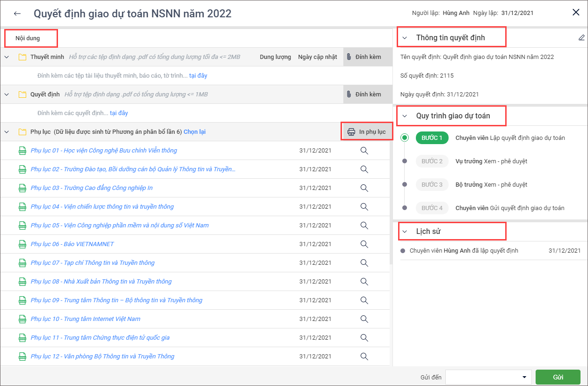
Task: Open Phụ lục 04 - Viện chiến lược link
Action: pos(102,207)
